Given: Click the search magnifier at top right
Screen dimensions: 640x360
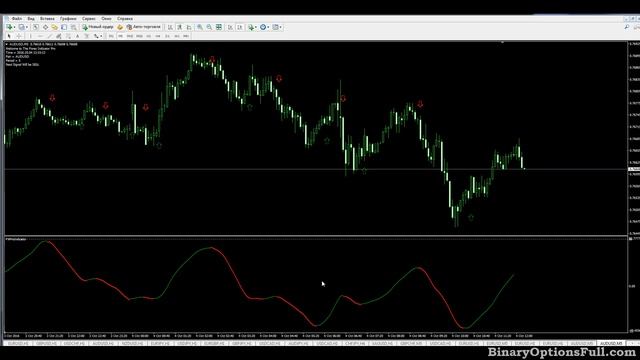Looking at the screenshot, I should click(x=627, y=27).
